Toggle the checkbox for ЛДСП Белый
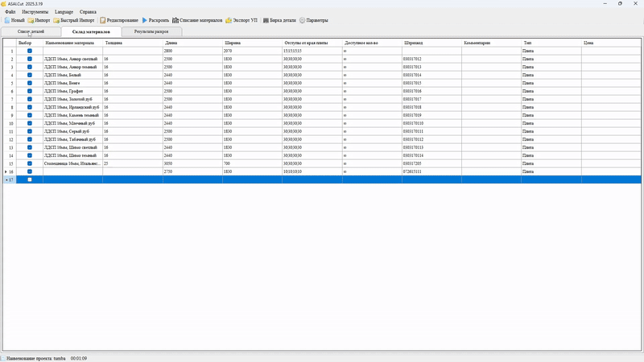 tap(30, 75)
